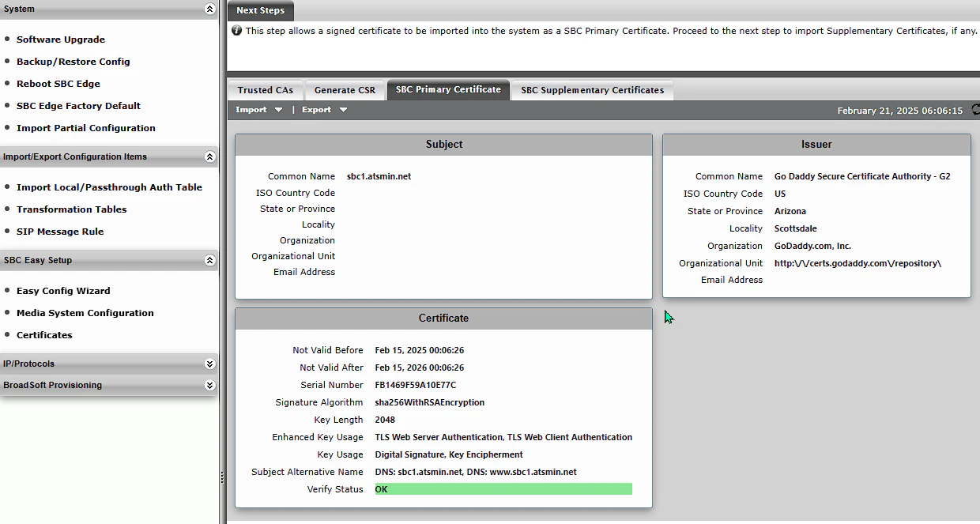Switch to the Generate CSR tab
Image resolution: width=980 pixels, height=524 pixels.
click(x=345, y=90)
